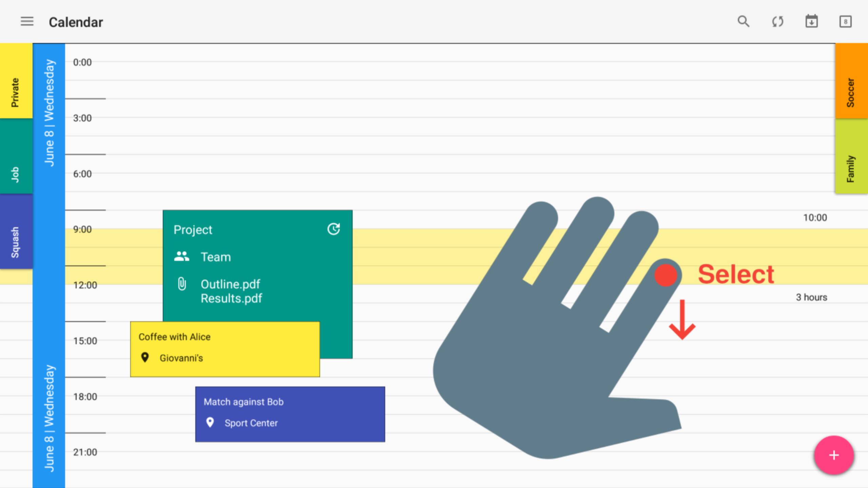This screenshot has height=488, width=868.
Task: Toggle the Job calendar tab
Action: tap(16, 156)
